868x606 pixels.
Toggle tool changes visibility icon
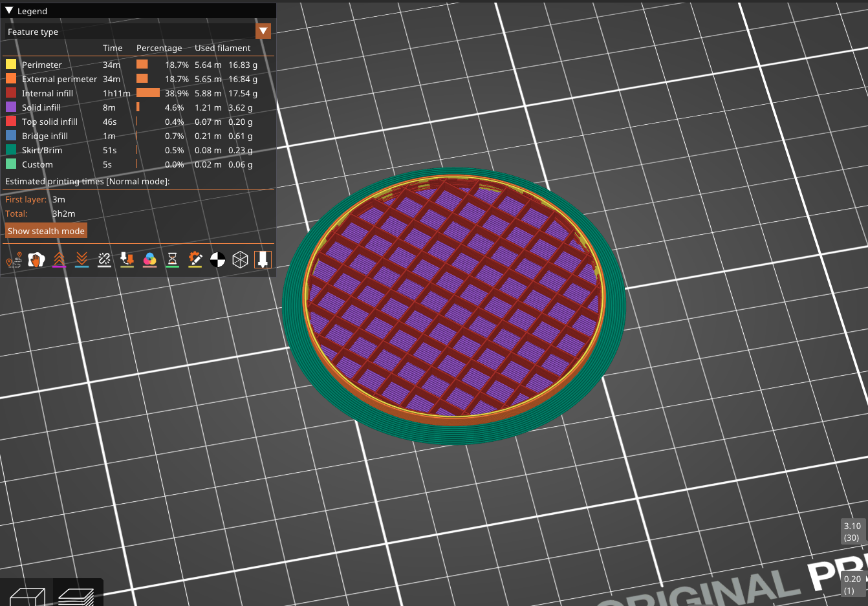click(127, 260)
